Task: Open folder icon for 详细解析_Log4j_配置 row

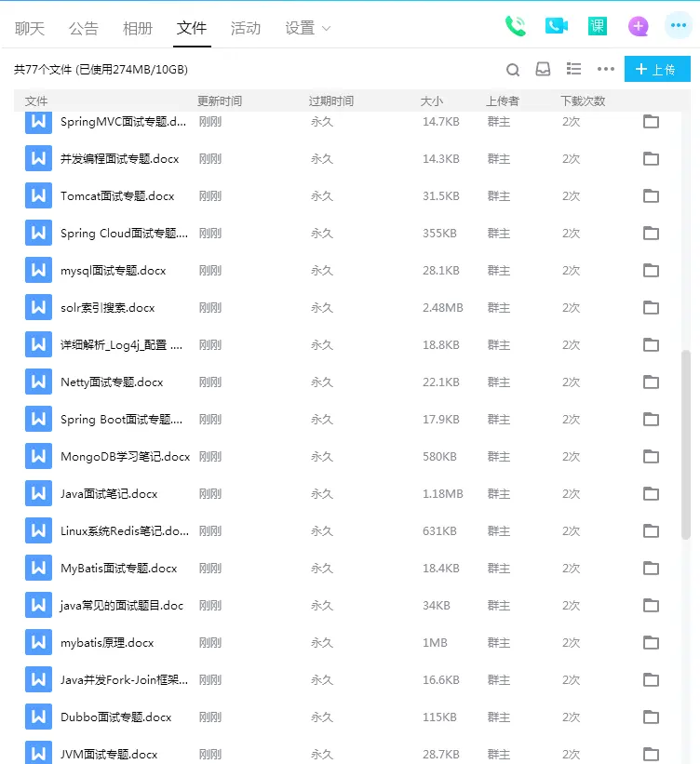Action: [x=651, y=344]
